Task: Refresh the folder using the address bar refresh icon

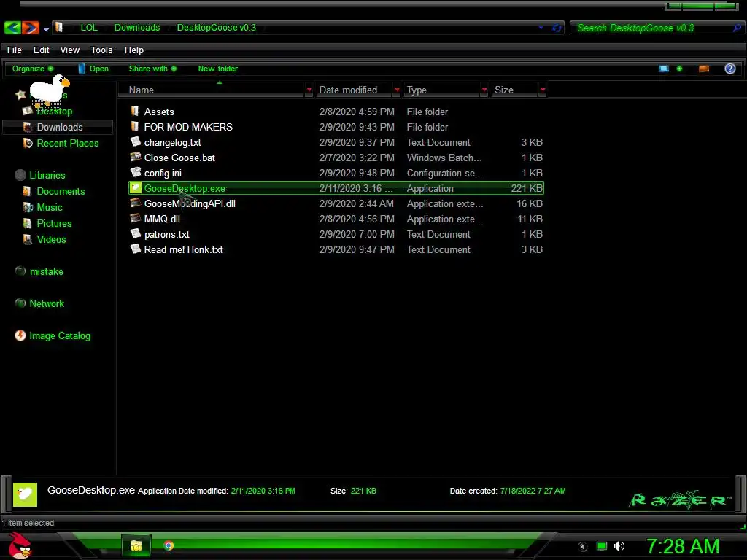Action: [557, 28]
